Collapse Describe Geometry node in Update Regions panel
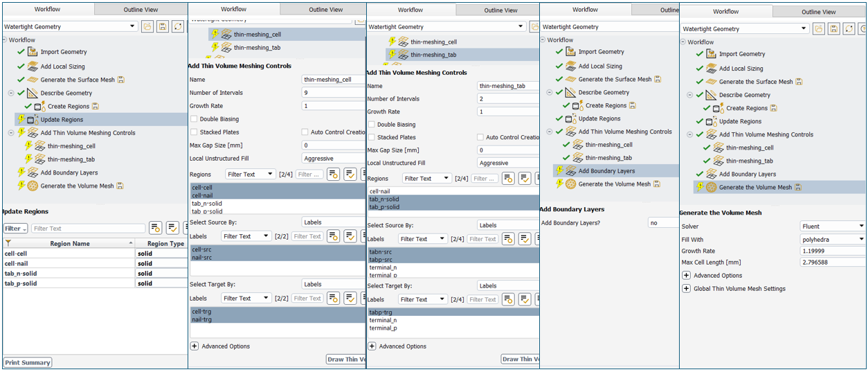The image size is (868, 372). click(11, 93)
